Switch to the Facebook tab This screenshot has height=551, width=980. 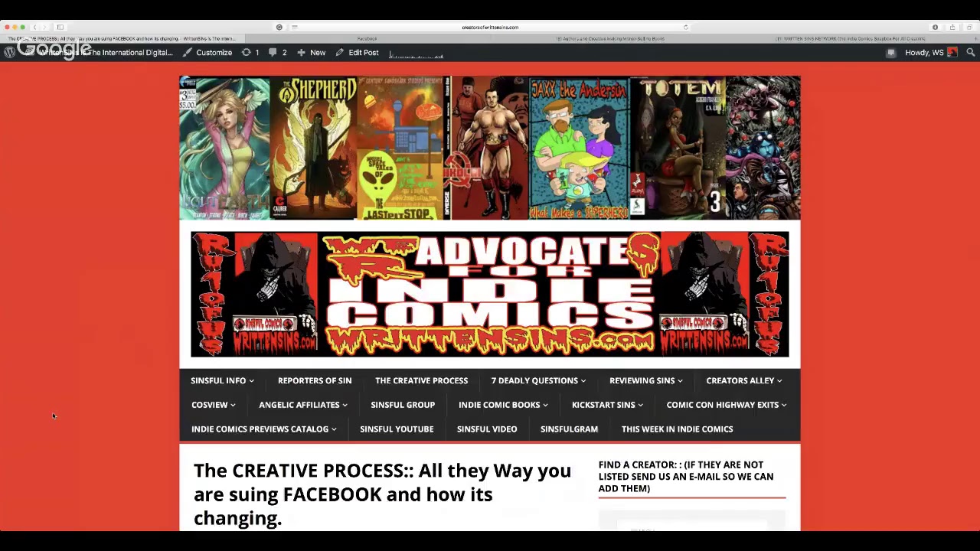click(367, 38)
